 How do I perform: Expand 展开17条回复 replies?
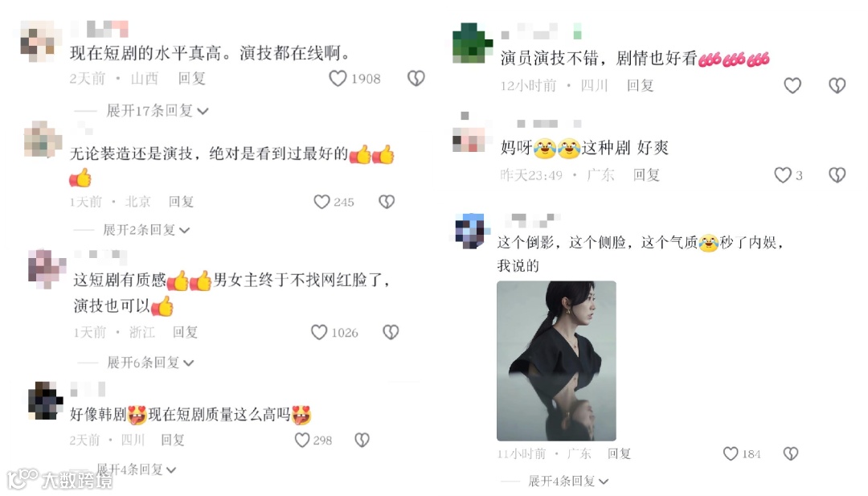158,111
